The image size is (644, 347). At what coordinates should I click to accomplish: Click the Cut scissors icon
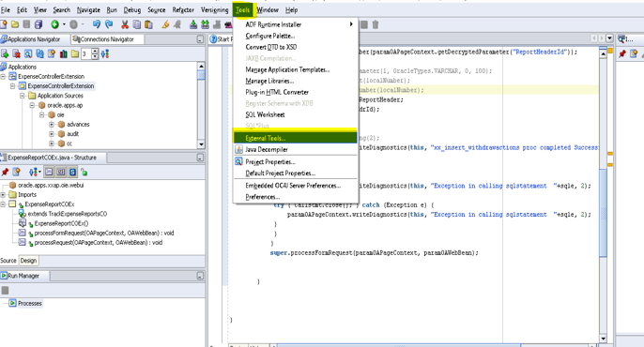coord(125,24)
